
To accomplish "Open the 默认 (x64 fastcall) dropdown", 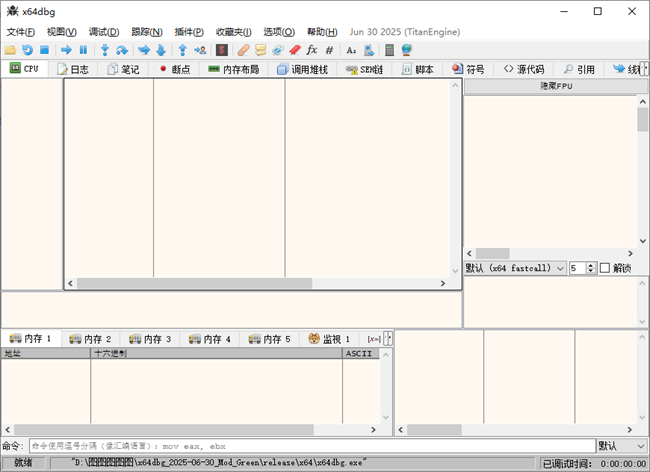I will [x=515, y=268].
